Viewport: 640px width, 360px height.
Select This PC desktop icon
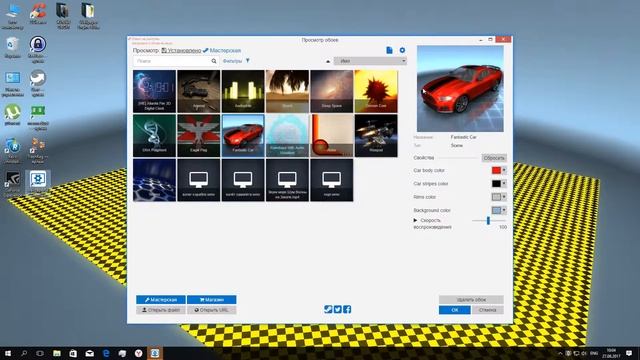point(13,16)
